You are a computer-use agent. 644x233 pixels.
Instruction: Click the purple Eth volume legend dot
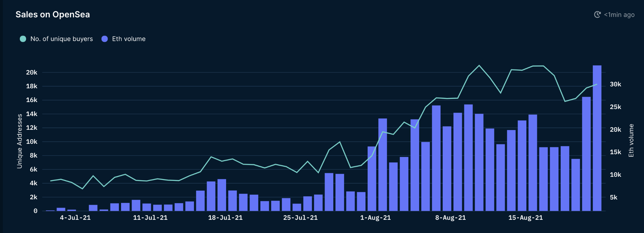point(105,39)
